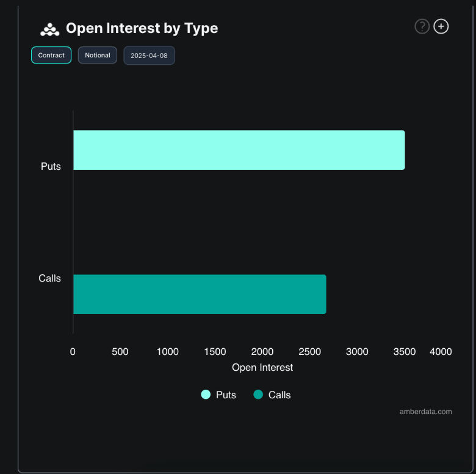
Task: Click the plus expand chart icon
Action: pyautogui.click(x=441, y=26)
